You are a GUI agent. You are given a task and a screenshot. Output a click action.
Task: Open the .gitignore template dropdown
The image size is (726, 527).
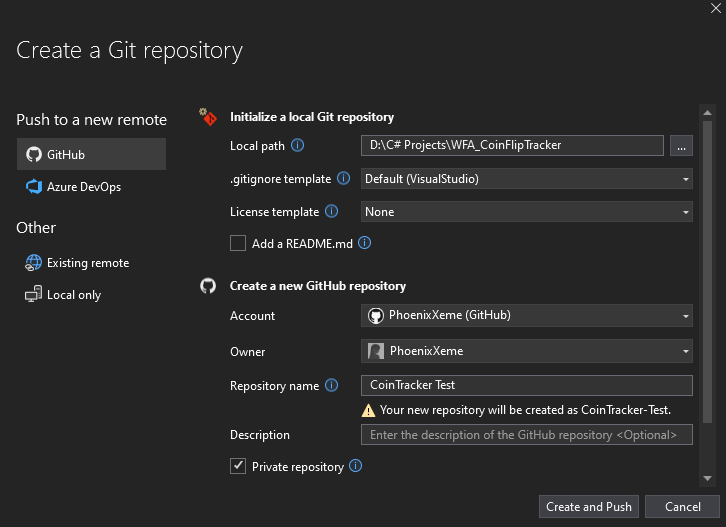click(x=526, y=179)
